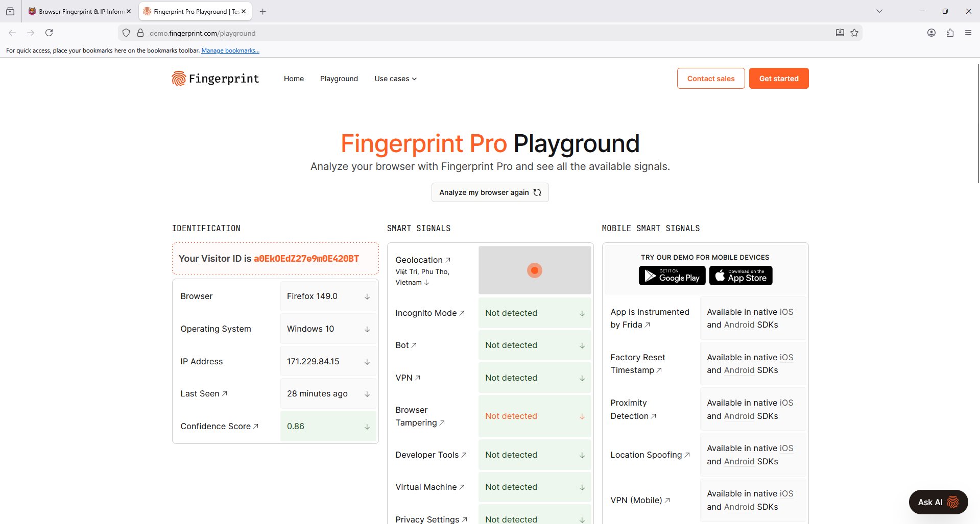Click Analyze my browser again button
This screenshot has width=980, height=524.
pyautogui.click(x=490, y=192)
